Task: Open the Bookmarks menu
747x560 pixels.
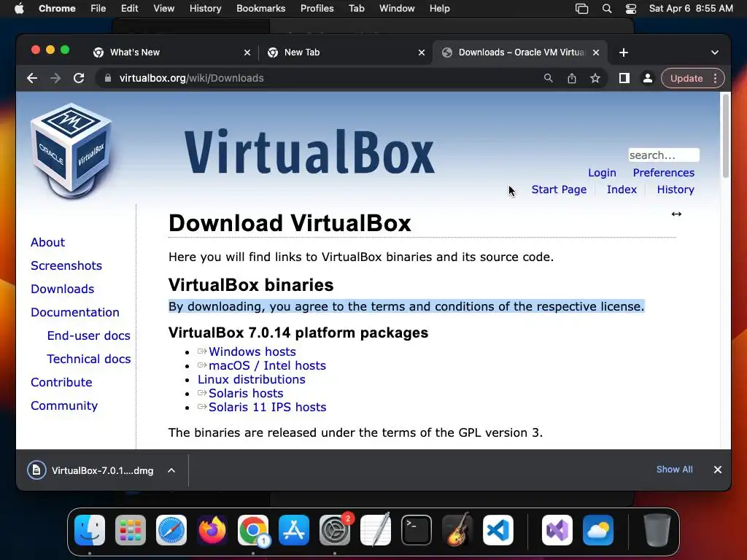Action: (260, 9)
